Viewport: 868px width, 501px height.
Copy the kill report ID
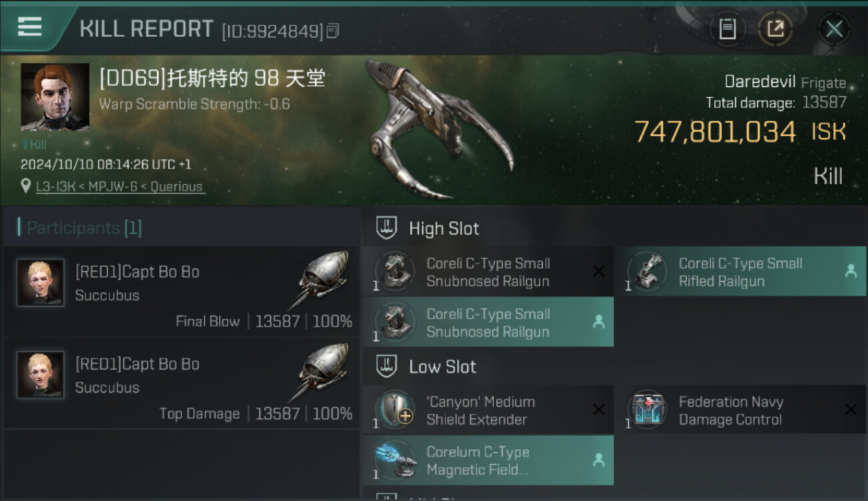coord(334,31)
